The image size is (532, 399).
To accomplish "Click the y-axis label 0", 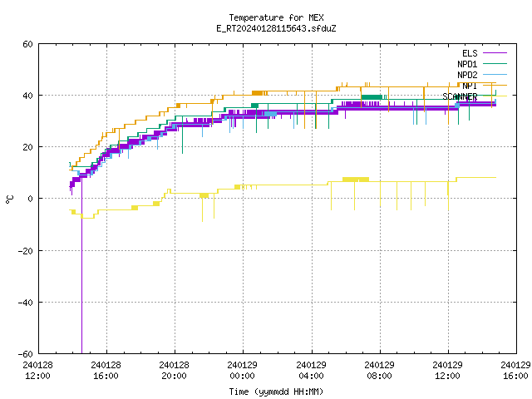I will [x=30, y=199].
